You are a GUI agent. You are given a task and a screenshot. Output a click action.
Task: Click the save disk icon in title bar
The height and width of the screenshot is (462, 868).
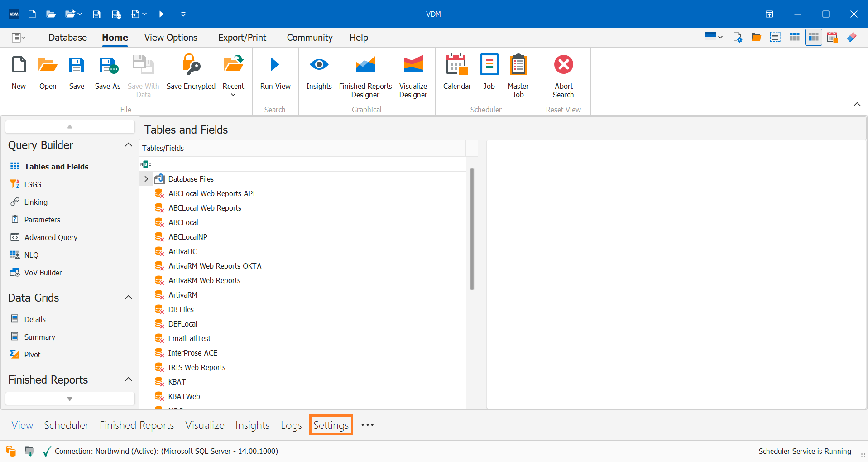tap(96, 14)
